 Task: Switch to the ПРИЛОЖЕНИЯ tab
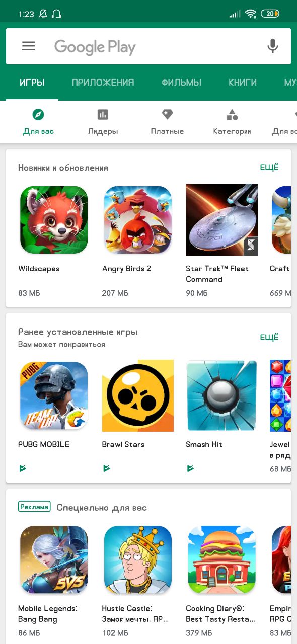coord(103,83)
